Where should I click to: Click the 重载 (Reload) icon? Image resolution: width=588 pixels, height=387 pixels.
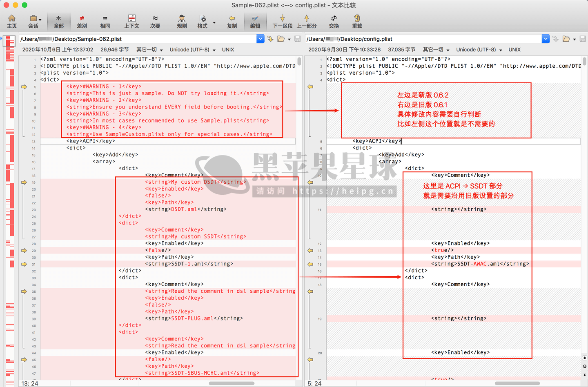click(x=357, y=21)
